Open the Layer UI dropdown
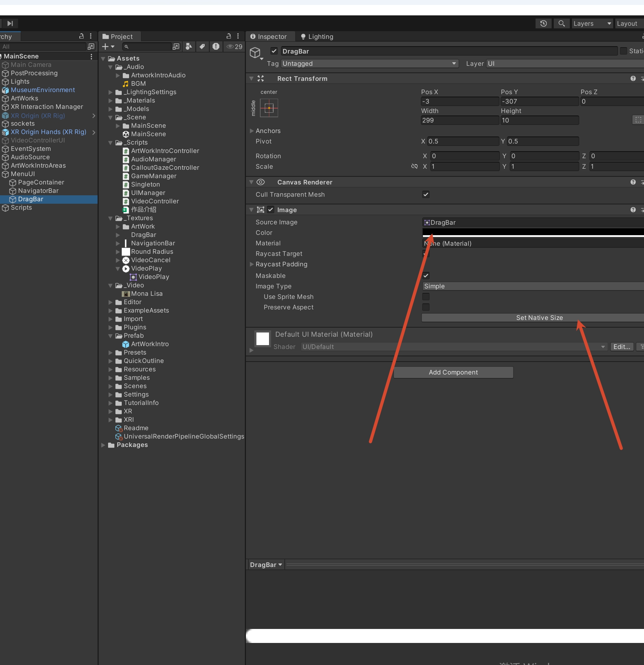This screenshot has width=644, height=665. 565,63
